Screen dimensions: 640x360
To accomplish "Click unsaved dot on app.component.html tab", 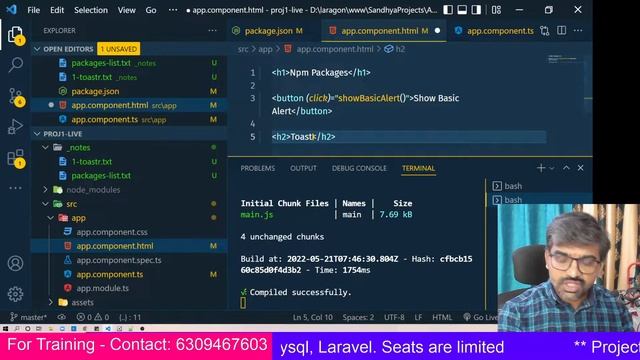I will (437, 31).
